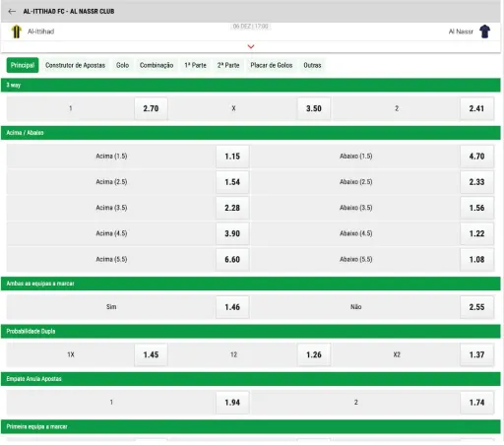The height and width of the screenshot is (445, 504).
Task: Collapse the Acima / Abaixo header
Action: point(251,133)
